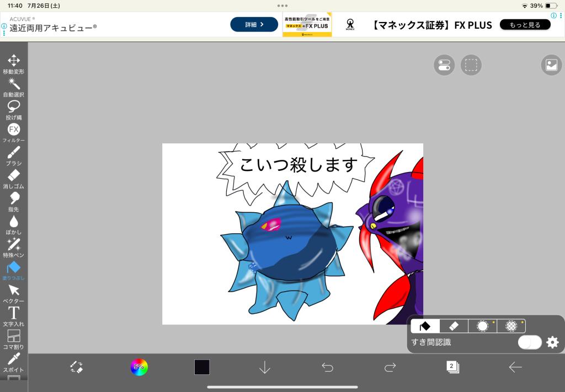Open the current dark color swatch

[202, 367]
